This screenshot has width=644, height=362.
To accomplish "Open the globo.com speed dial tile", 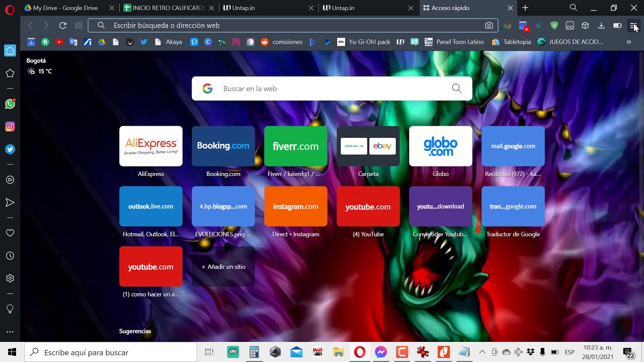I will pyautogui.click(x=441, y=146).
